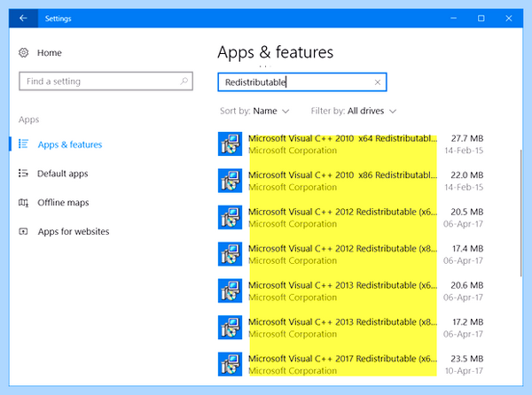This screenshot has width=532, height=395.
Task: Click installer icon of Visual C++ 2010 x64
Action: pyautogui.click(x=230, y=144)
